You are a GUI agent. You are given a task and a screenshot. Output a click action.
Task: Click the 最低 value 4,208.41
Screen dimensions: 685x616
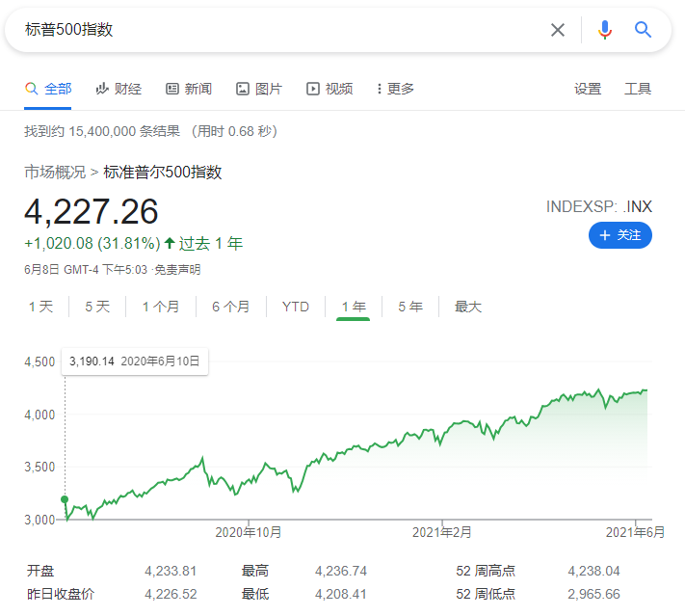click(x=341, y=594)
